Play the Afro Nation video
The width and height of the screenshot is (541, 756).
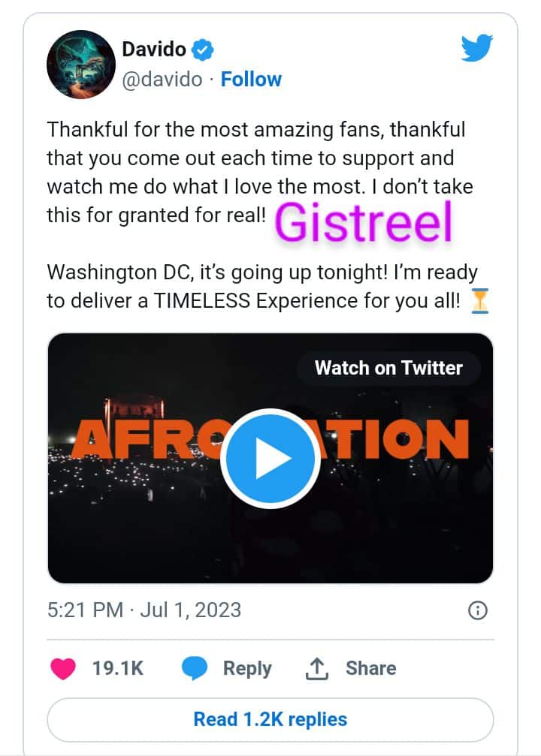(270, 459)
